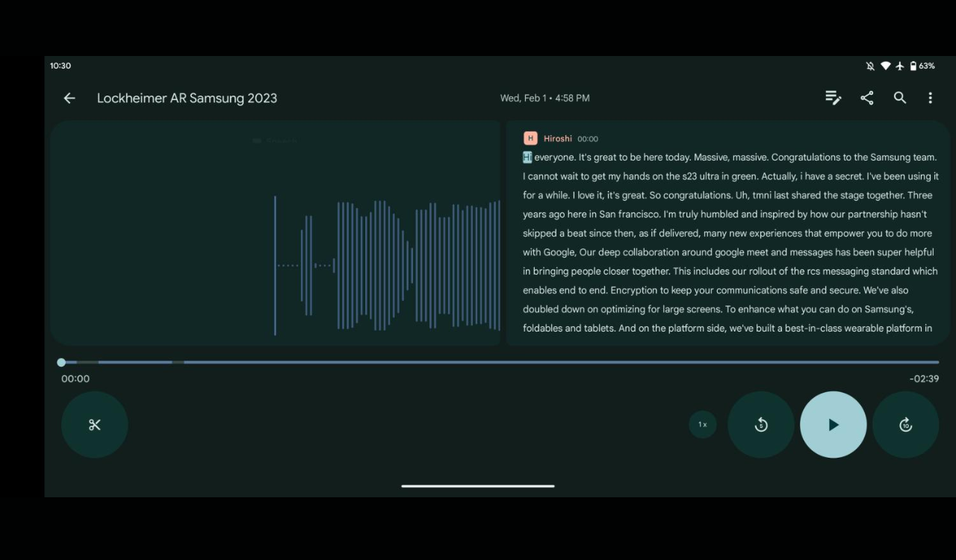Rewind five seconds
The height and width of the screenshot is (560, 956).
(x=761, y=425)
